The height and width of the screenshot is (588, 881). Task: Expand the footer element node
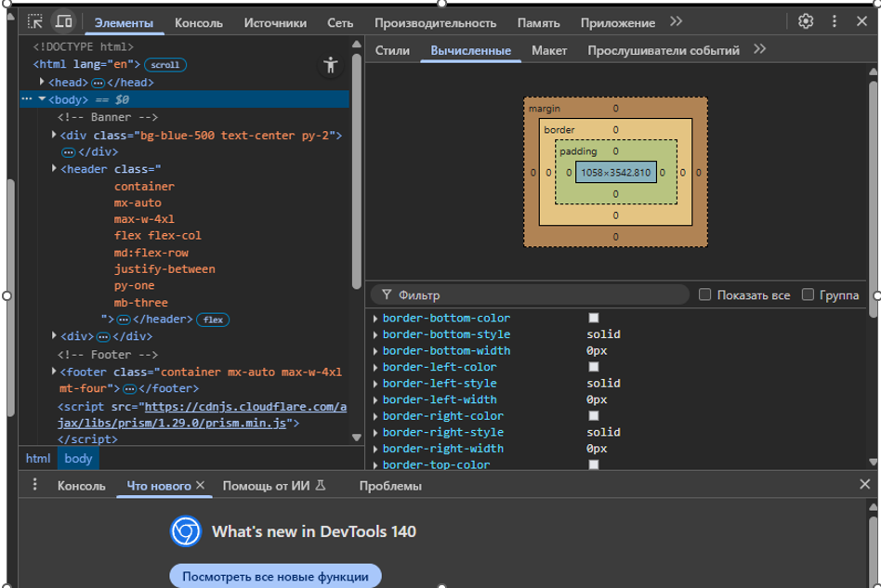54,372
